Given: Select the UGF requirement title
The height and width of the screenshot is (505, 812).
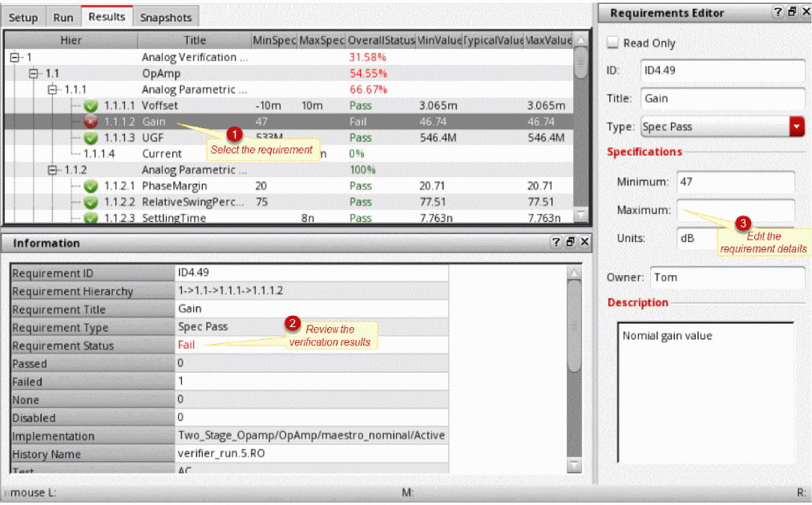Looking at the screenshot, I should pyautogui.click(x=153, y=138).
